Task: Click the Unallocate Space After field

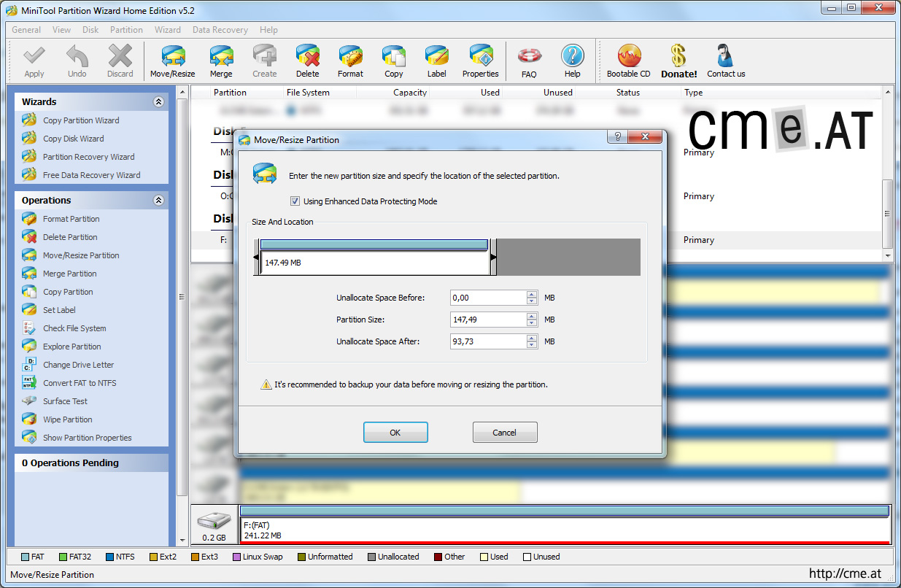Action: click(489, 341)
